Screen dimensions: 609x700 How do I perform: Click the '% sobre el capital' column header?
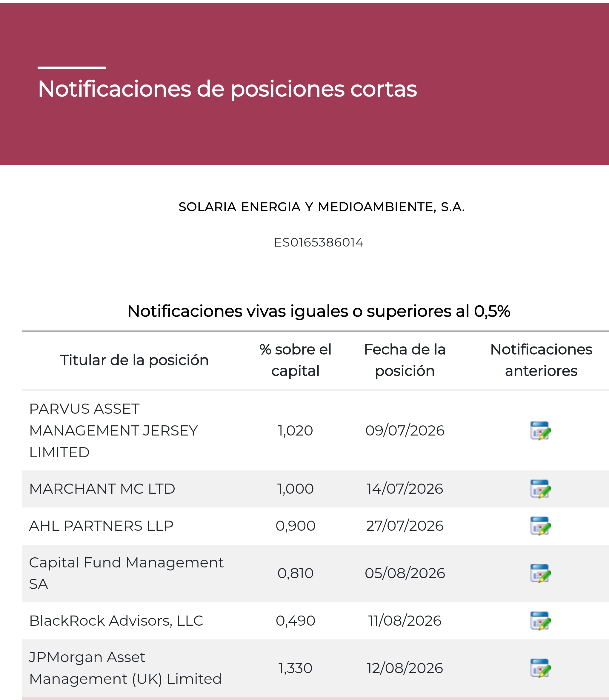pyautogui.click(x=295, y=360)
